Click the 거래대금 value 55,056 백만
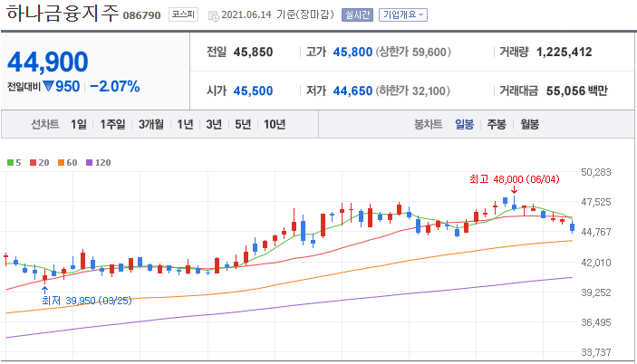 577,91
